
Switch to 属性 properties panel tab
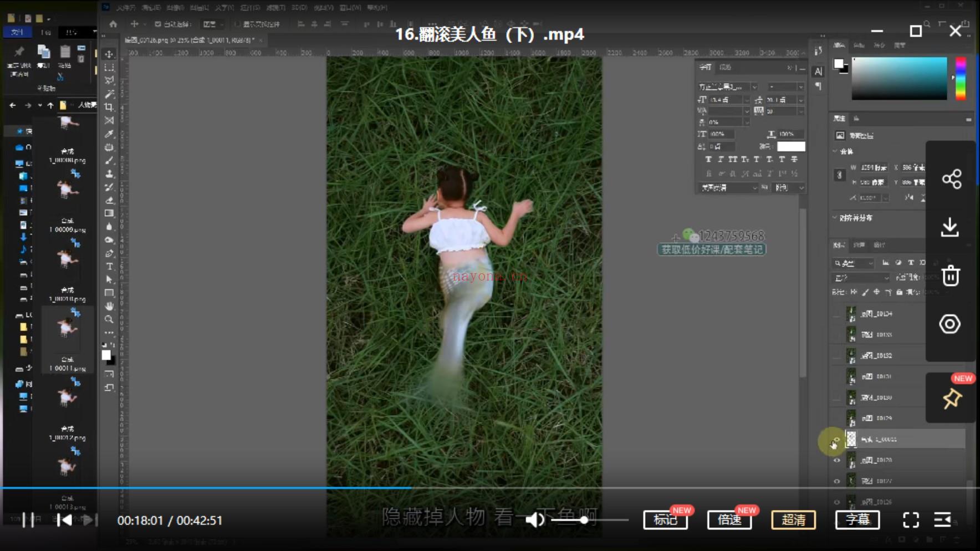pyautogui.click(x=840, y=119)
